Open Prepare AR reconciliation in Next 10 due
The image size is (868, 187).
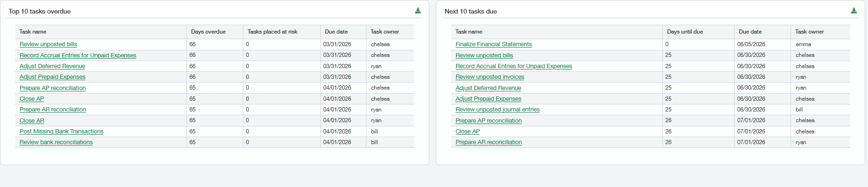click(489, 142)
